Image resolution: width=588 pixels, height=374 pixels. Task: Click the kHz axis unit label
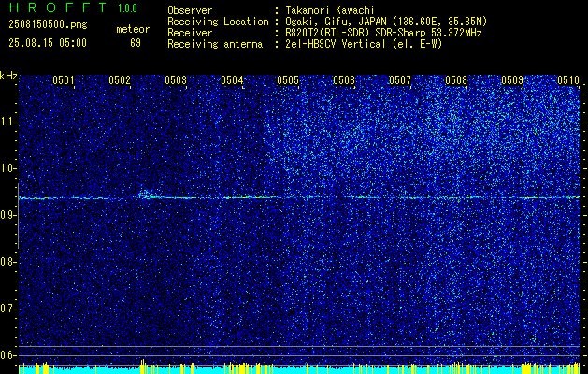point(8,76)
